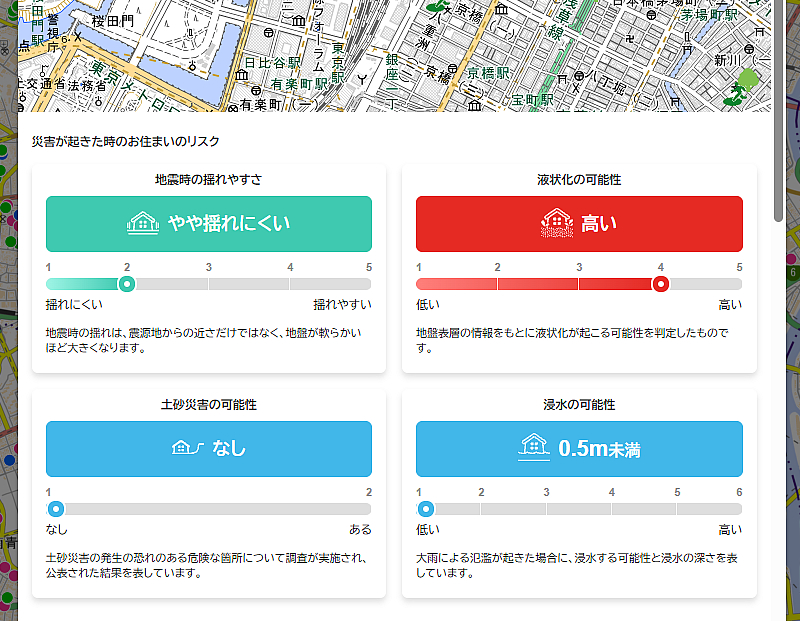The image size is (800, 621).
Task: Click the ある label under landslide scale
Action: pos(360,530)
